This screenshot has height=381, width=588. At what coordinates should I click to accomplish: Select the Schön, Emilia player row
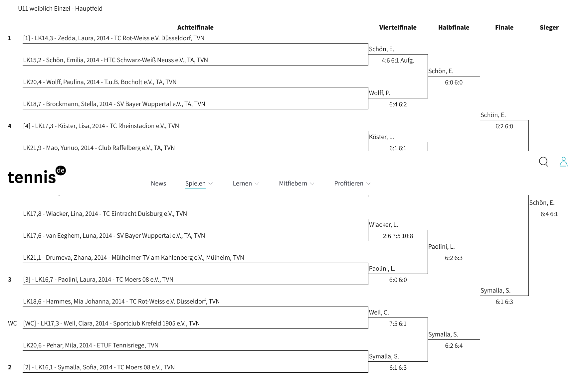[115, 60]
